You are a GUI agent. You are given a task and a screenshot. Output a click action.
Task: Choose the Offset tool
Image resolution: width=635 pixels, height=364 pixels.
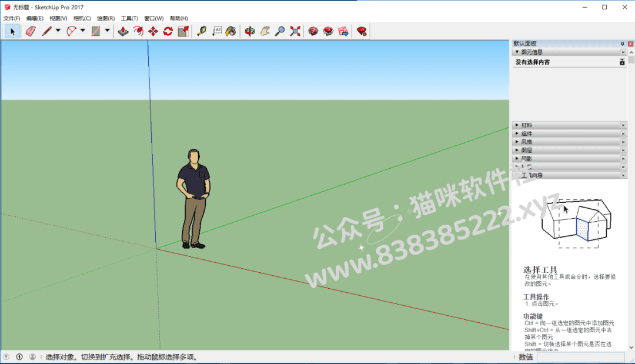(x=138, y=31)
